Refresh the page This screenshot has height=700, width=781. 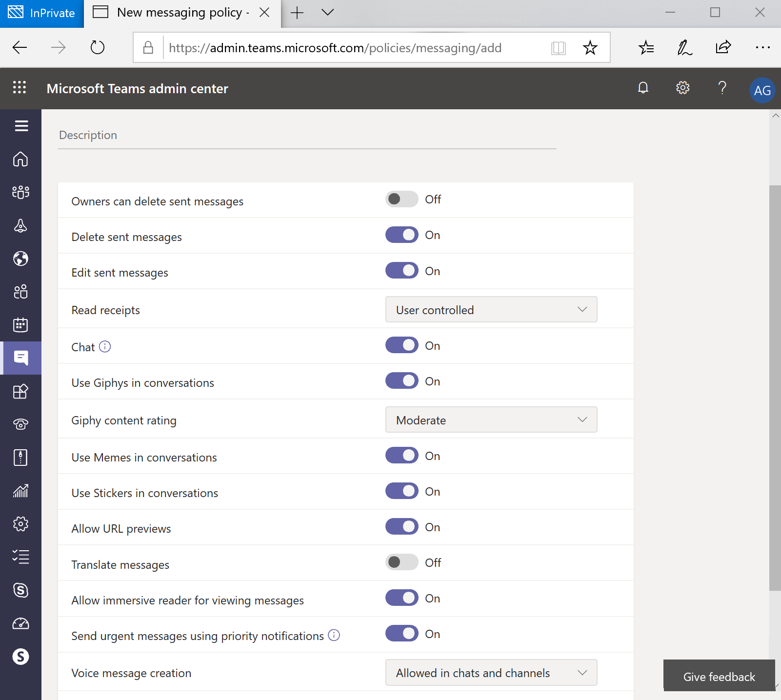[x=98, y=47]
